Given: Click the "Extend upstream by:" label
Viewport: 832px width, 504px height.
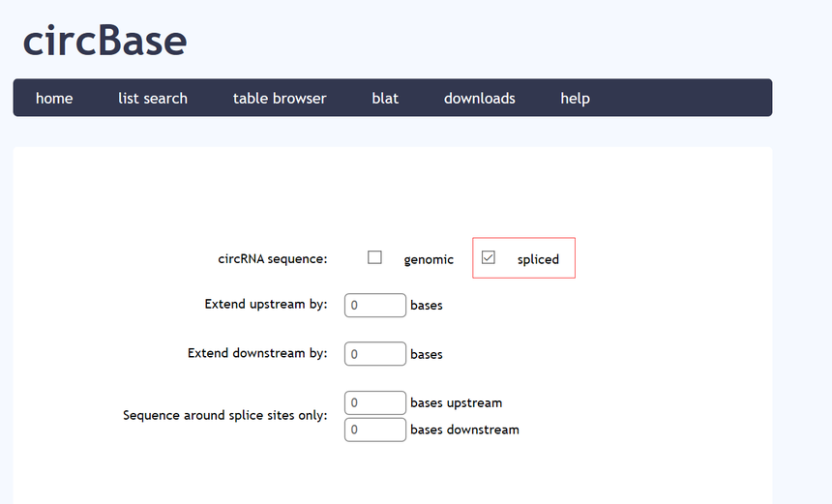Looking at the screenshot, I should pos(266,304).
